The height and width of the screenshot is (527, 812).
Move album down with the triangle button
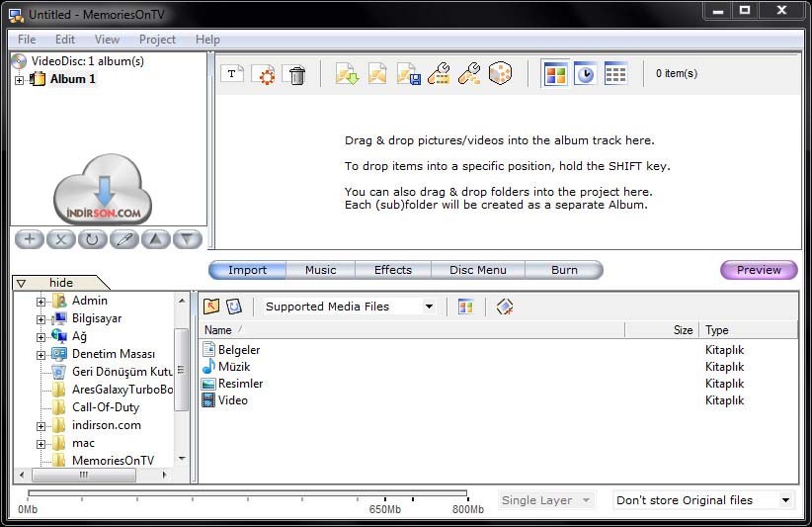click(188, 239)
